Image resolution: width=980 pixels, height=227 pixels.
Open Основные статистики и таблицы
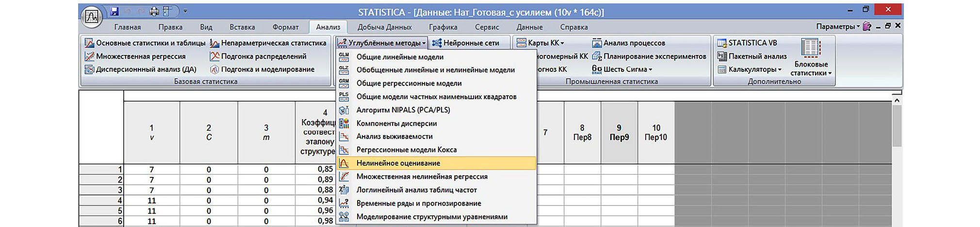[145, 43]
